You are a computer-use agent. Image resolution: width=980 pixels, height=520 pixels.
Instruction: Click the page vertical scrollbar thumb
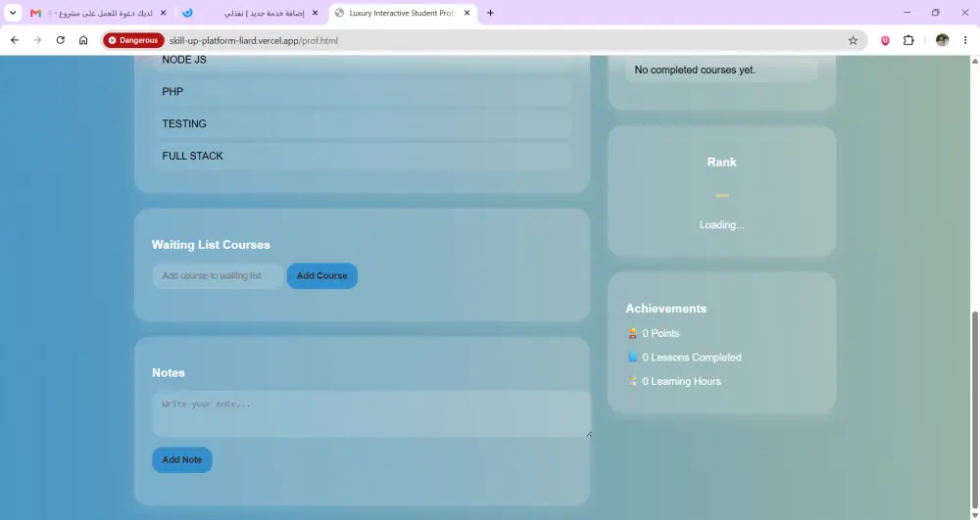[x=974, y=410]
